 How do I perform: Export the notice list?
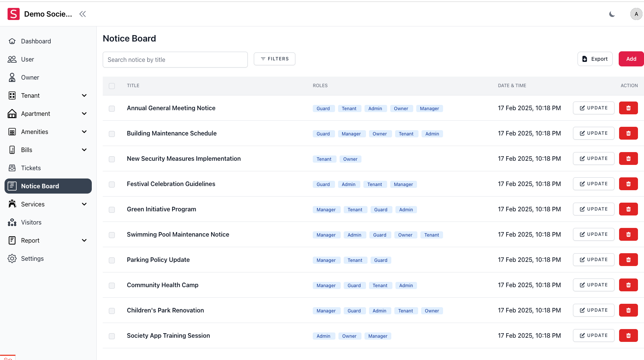point(595,59)
